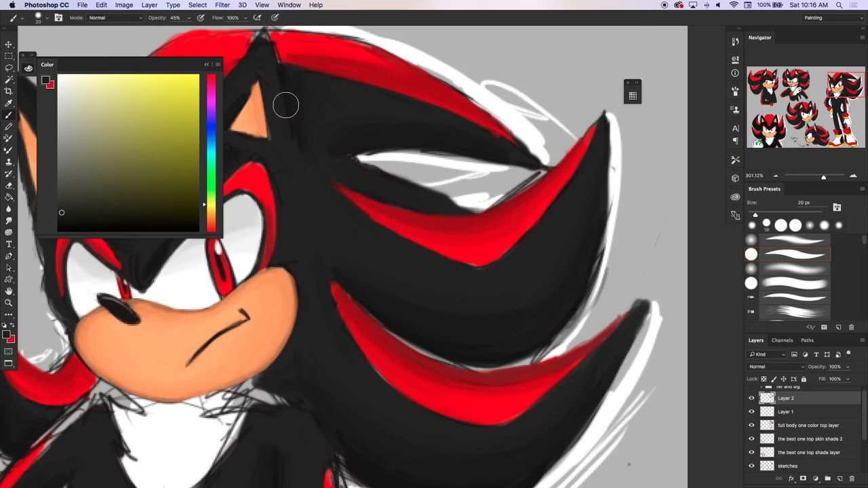Open the 3D panel cube icon
This screenshot has height=488, width=868.
click(x=736, y=178)
